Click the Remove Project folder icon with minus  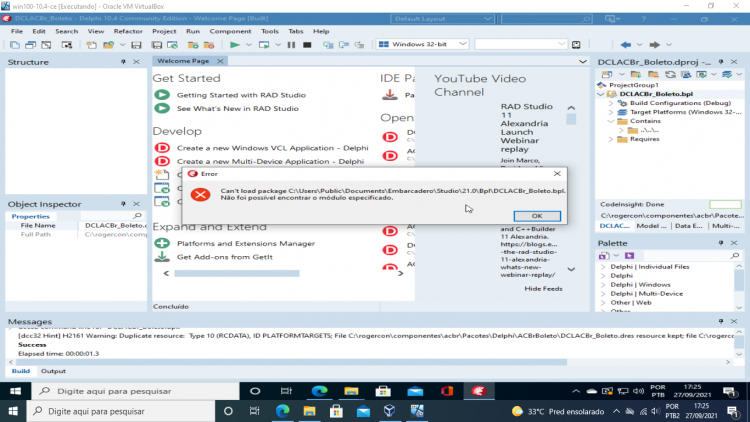tap(653, 74)
